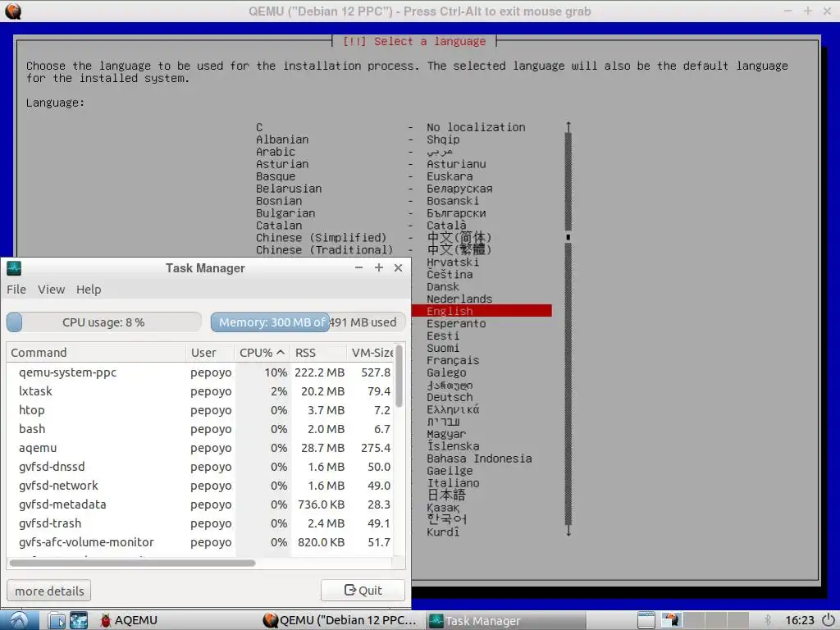Switch to QEMU Debian 12 PPC taskbar entry
Screen dimensions: 840x630
pos(340,620)
